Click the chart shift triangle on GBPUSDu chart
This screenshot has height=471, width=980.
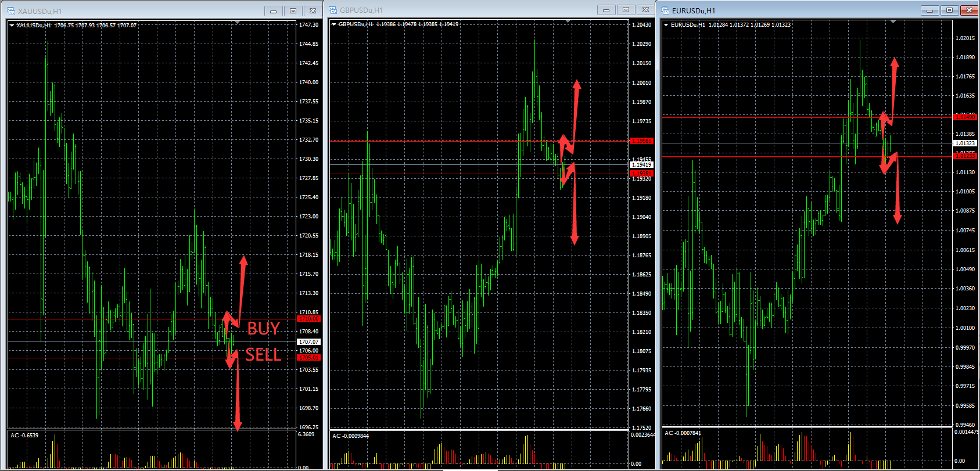pyautogui.click(x=568, y=22)
